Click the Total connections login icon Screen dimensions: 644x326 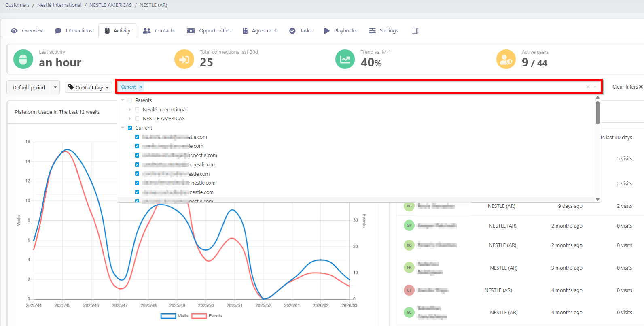(184, 60)
